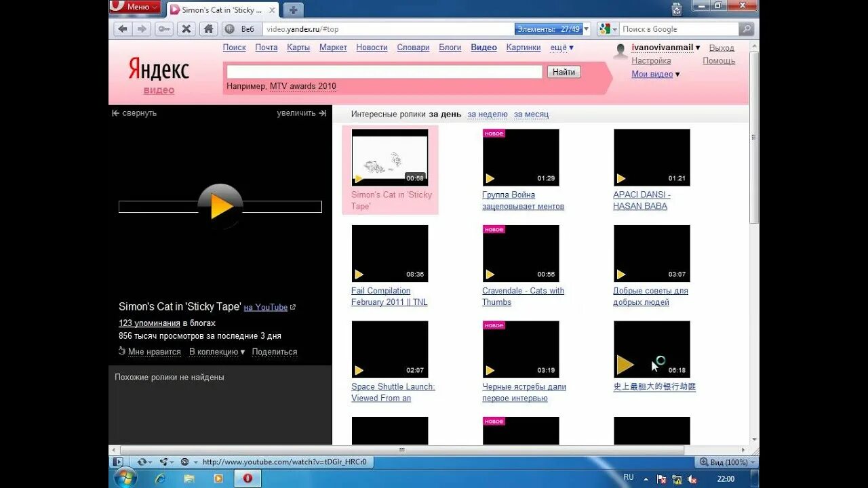Expand the В коллекцию dropdown
The width and height of the screenshot is (868, 488).
217,352
